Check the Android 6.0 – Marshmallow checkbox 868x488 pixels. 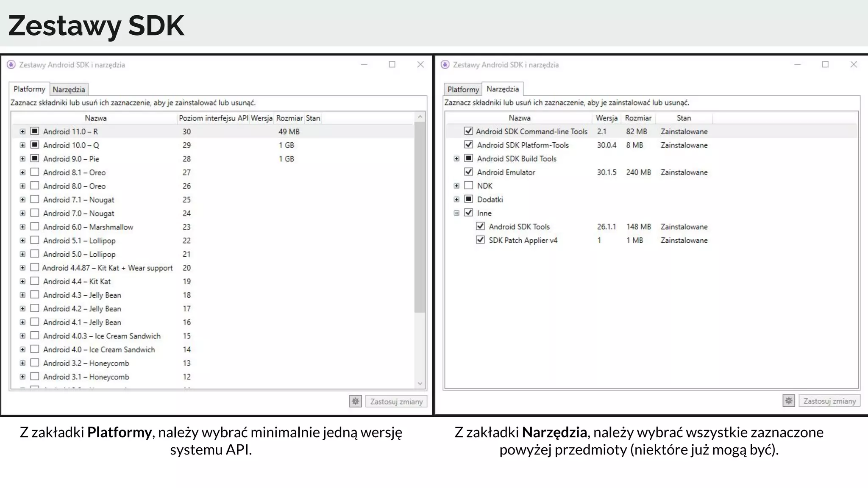tap(35, 226)
